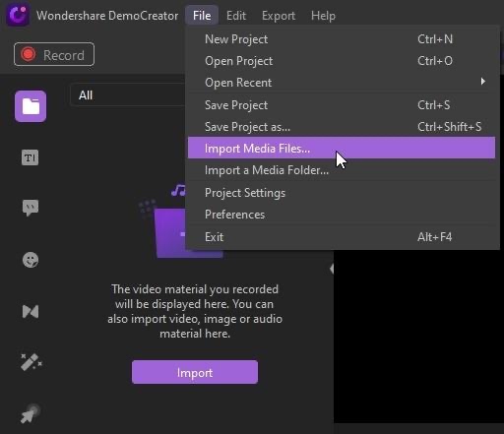504x434 pixels.
Task: Select Save Project as... entry
Action: (342, 127)
